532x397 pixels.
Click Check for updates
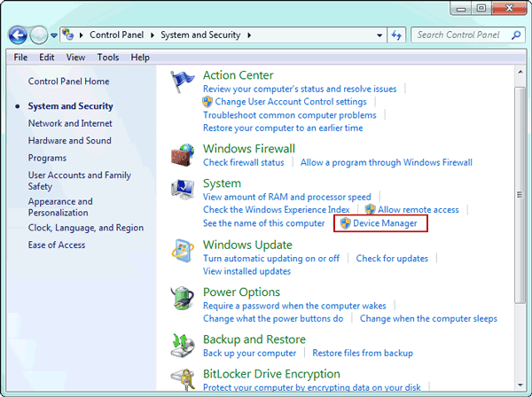click(392, 259)
